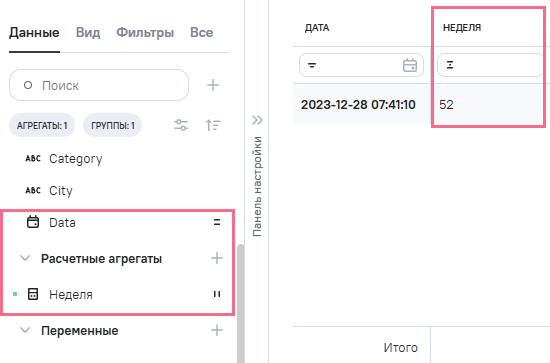Expand the settings panel with the double-chevron icon

[x=257, y=120]
